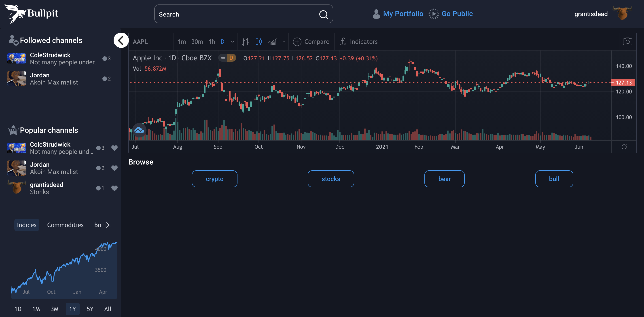
Task: Open the grantisdead profile avatar
Action: 622,13
